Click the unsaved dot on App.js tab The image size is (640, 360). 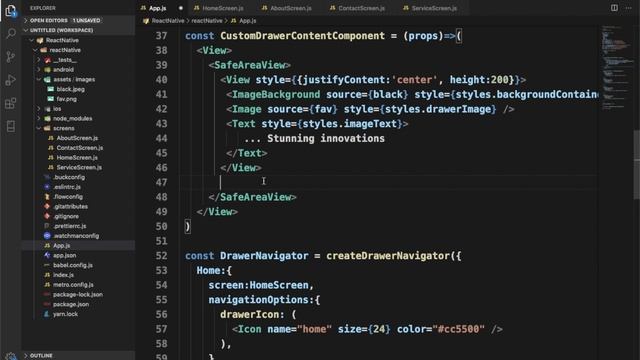(x=180, y=8)
